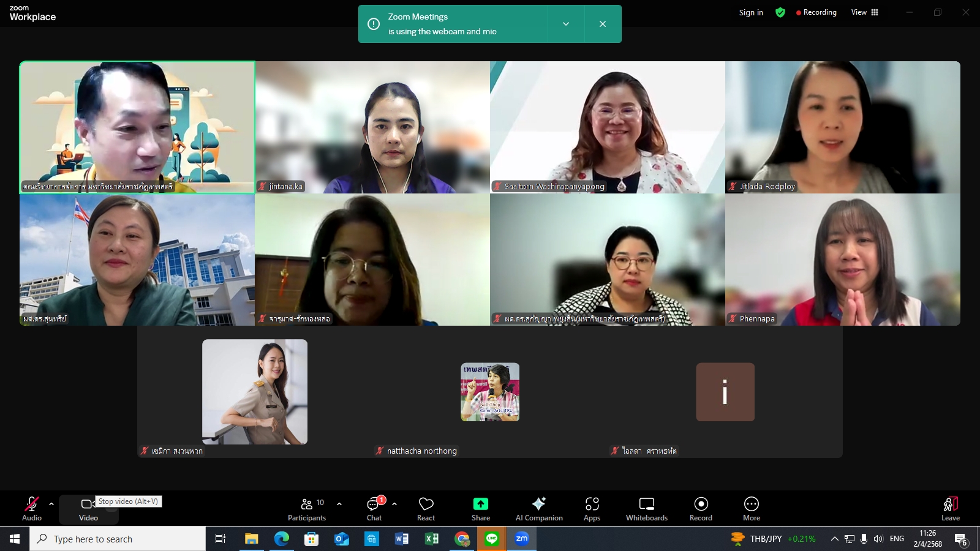Toggle microphone mute with Audio button
This screenshot has width=980, height=551.
(32, 509)
